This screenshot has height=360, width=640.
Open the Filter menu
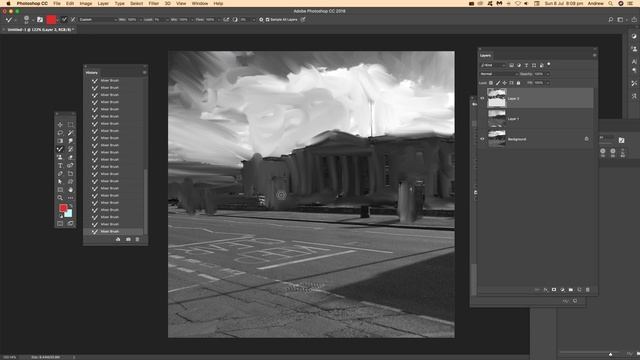coord(154,3)
